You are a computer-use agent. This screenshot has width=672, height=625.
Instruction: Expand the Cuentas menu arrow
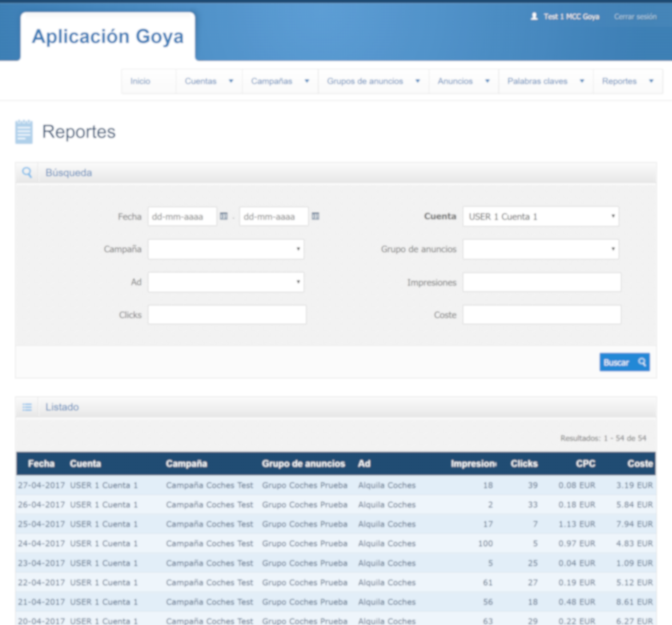coord(231,81)
